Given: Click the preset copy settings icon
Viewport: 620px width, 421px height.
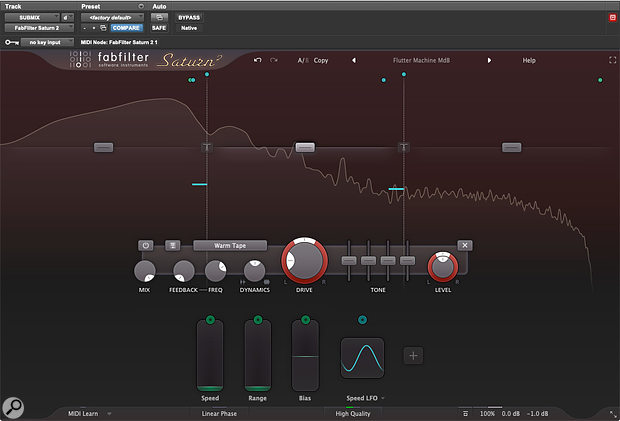Looking at the screenshot, I should tap(103, 28).
